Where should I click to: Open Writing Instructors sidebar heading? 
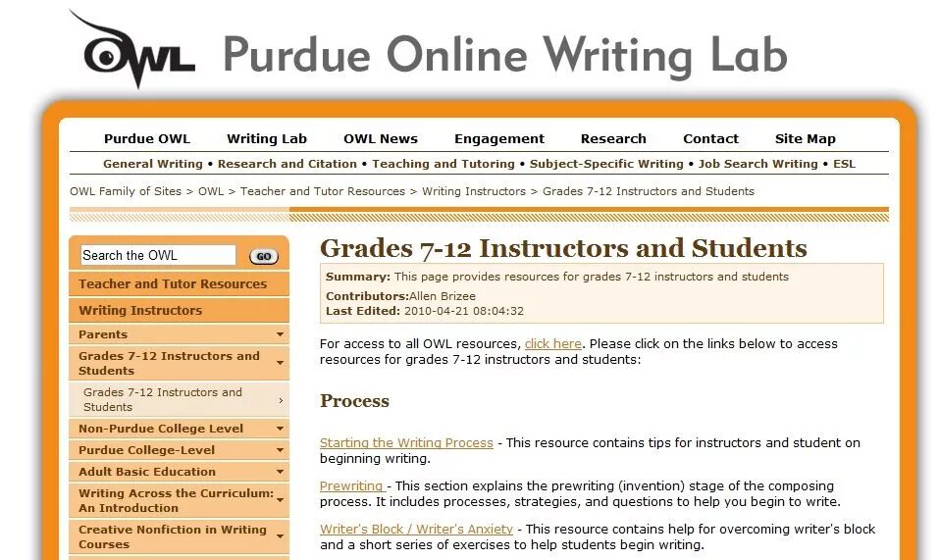(179, 310)
